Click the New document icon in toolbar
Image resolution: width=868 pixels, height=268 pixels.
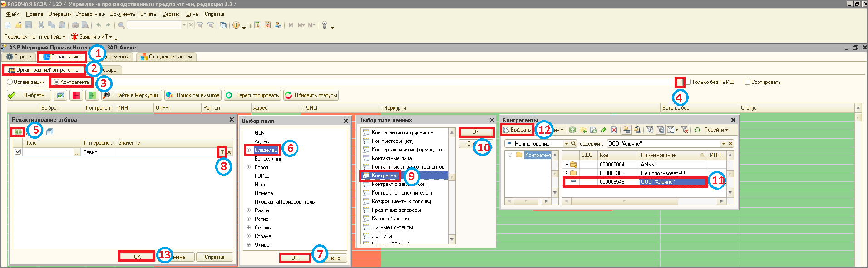pos(8,25)
